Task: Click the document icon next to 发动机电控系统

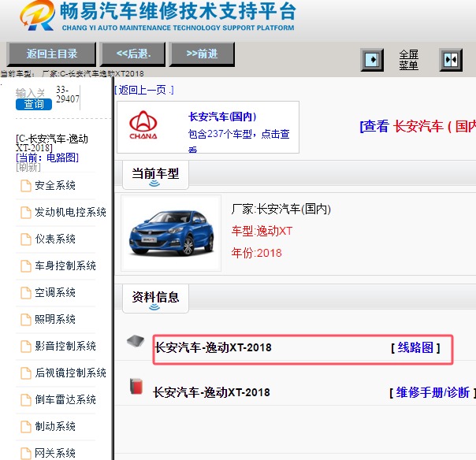Action: click(26, 213)
